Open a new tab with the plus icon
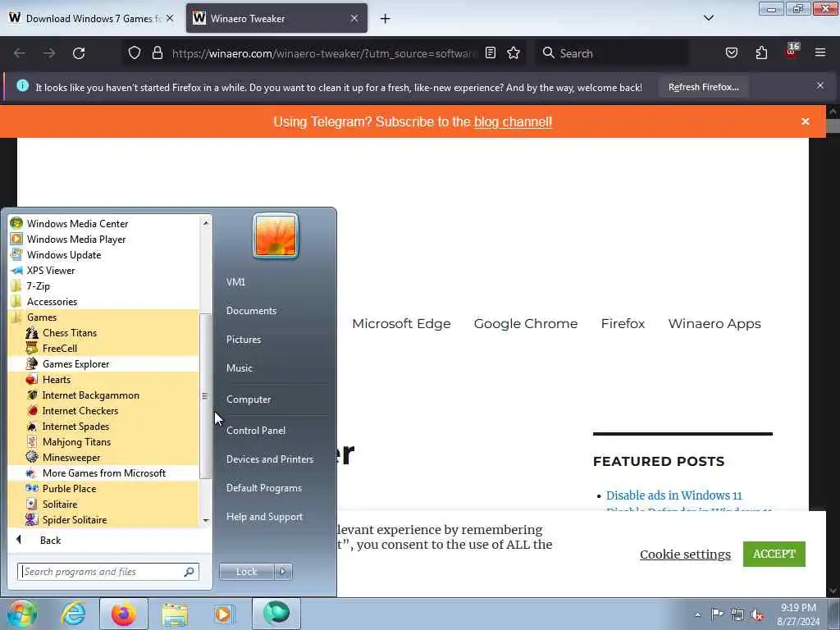 (x=386, y=19)
